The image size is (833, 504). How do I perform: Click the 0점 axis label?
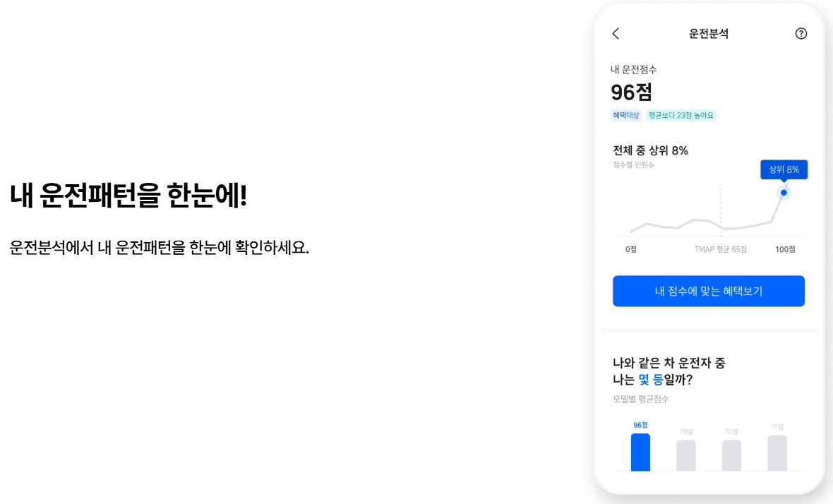pos(629,248)
